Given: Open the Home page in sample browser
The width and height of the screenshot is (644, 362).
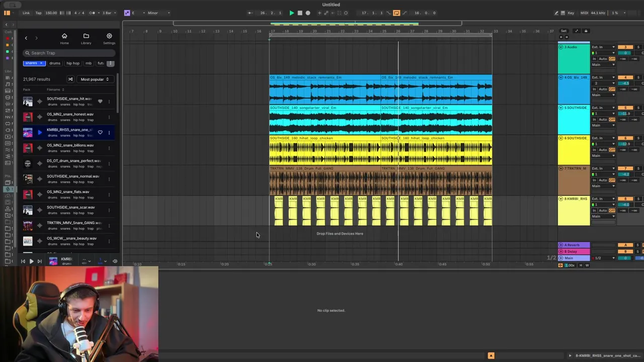Looking at the screenshot, I should point(64,38).
